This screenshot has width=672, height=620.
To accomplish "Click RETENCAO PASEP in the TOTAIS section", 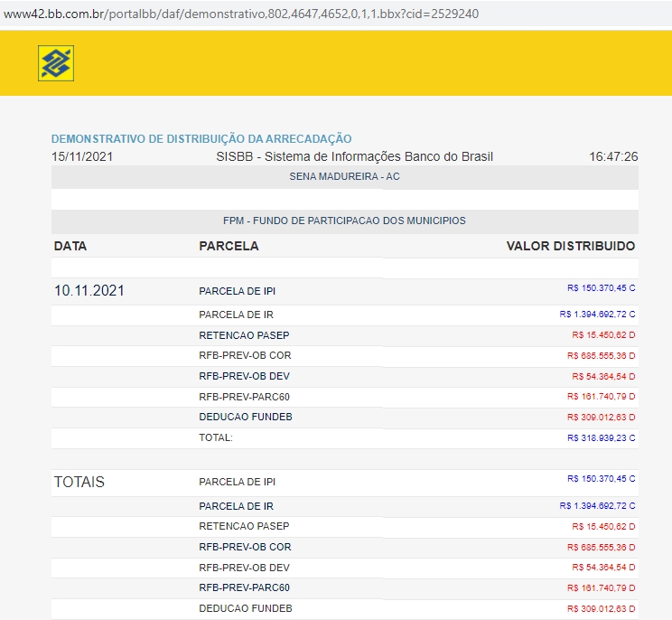I will click(x=244, y=526).
